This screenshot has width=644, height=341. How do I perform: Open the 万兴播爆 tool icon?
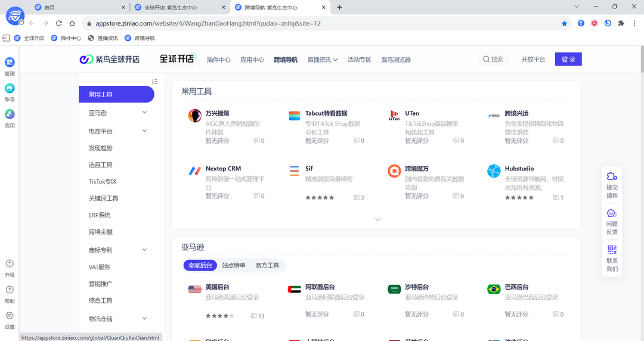tap(194, 116)
